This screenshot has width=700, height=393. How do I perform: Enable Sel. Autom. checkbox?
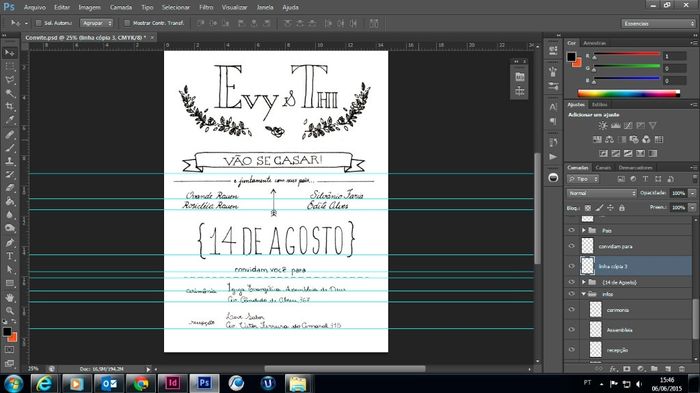[x=38, y=23]
